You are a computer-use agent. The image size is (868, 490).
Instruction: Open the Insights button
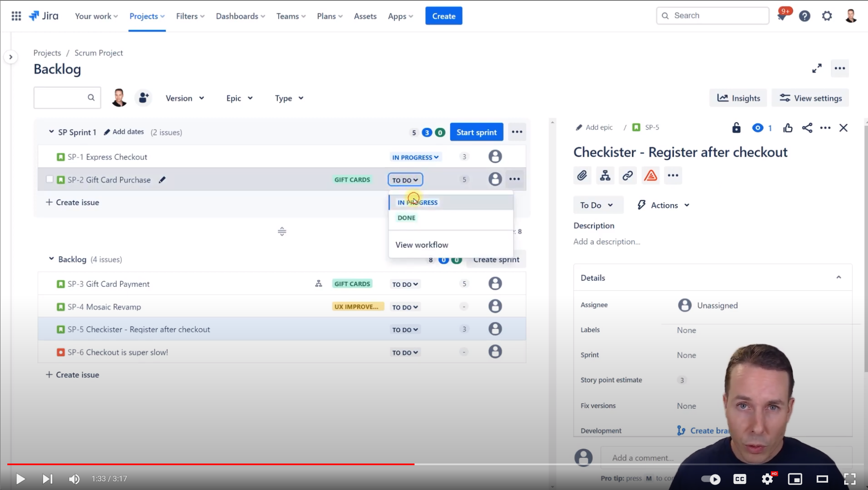pyautogui.click(x=738, y=98)
